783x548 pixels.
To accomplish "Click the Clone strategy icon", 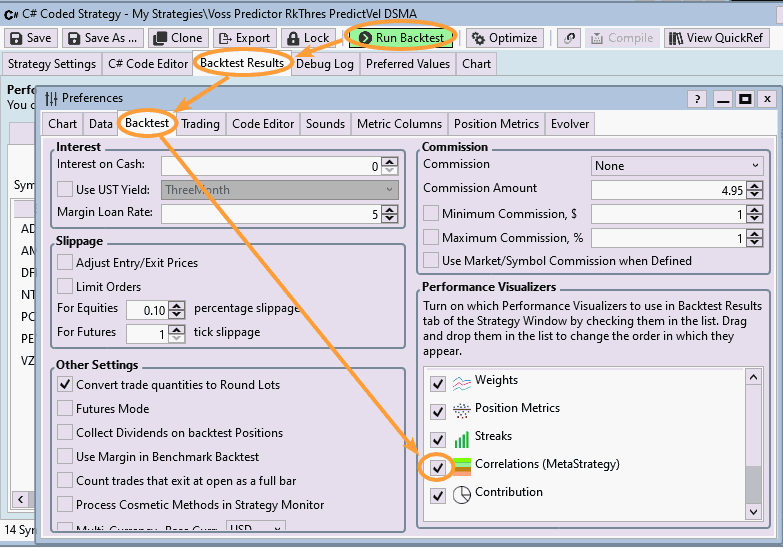I will point(176,38).
